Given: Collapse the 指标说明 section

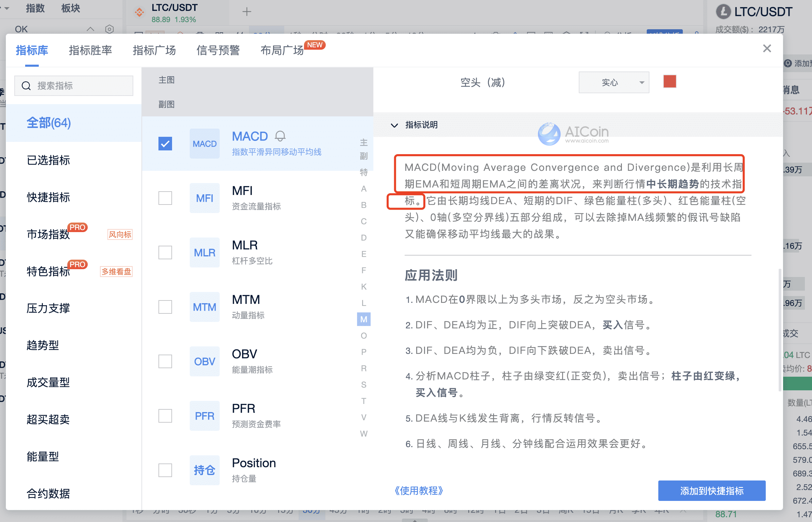Looking at the screenshot, I should 394,125.
